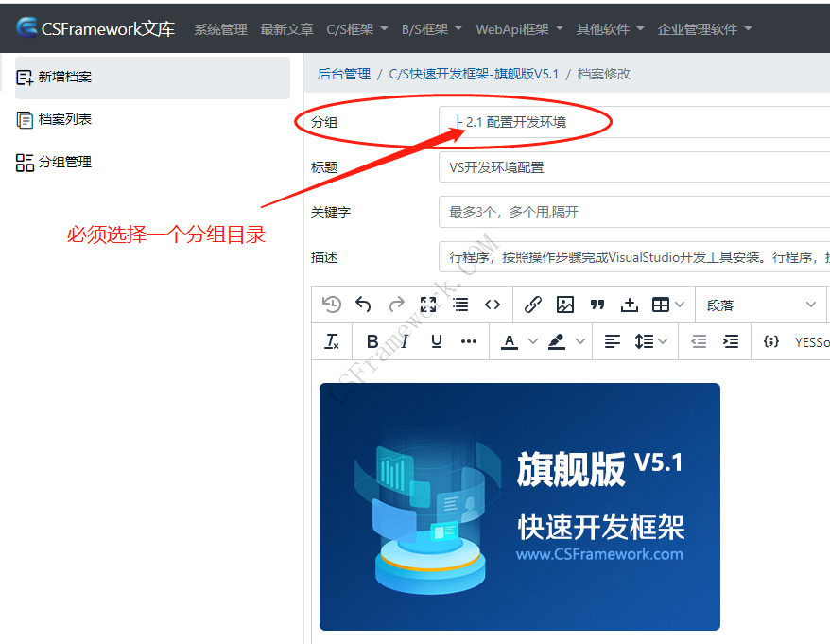Open the 段落 paragraph style dropdown
Viewport: 830px width, 644px height.
pos(761,305)
